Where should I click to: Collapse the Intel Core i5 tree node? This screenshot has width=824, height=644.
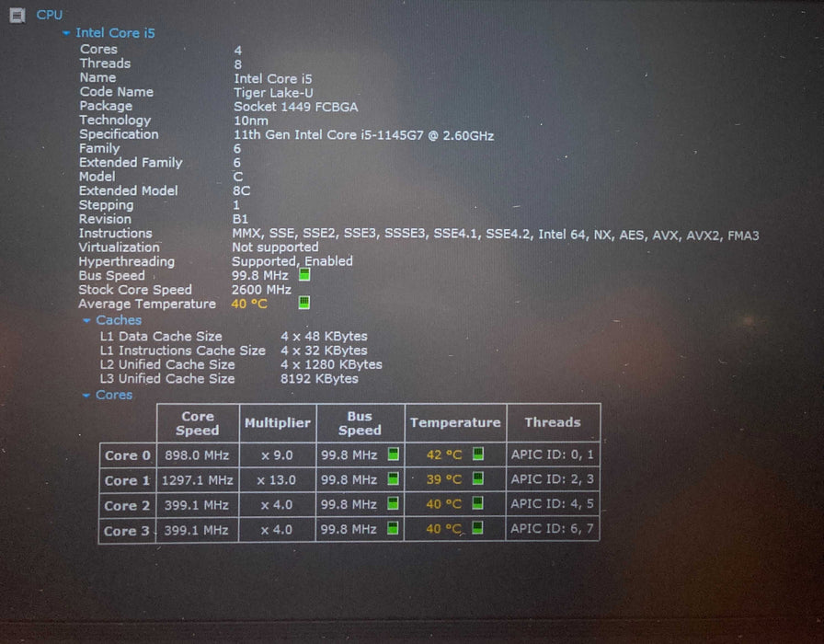tap(65, 33)
